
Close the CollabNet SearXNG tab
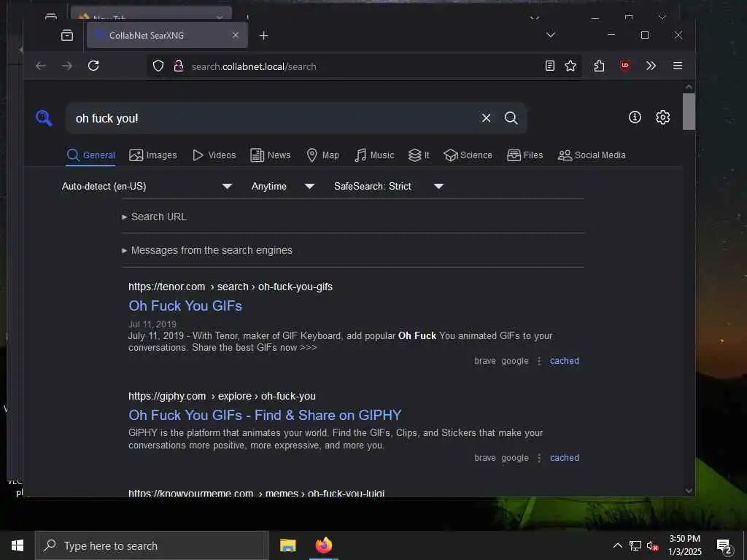(236, 35)
